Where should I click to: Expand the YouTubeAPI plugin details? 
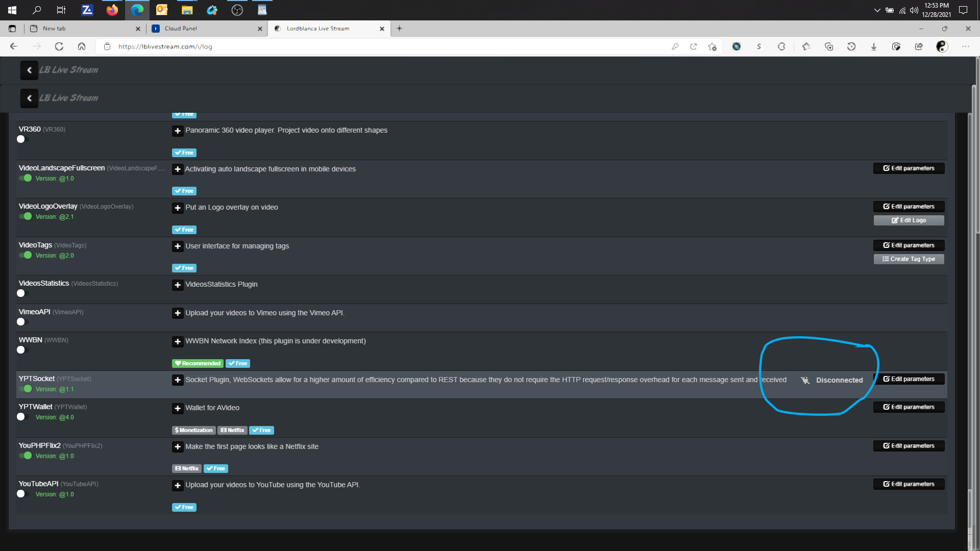(x=177, y=485)
